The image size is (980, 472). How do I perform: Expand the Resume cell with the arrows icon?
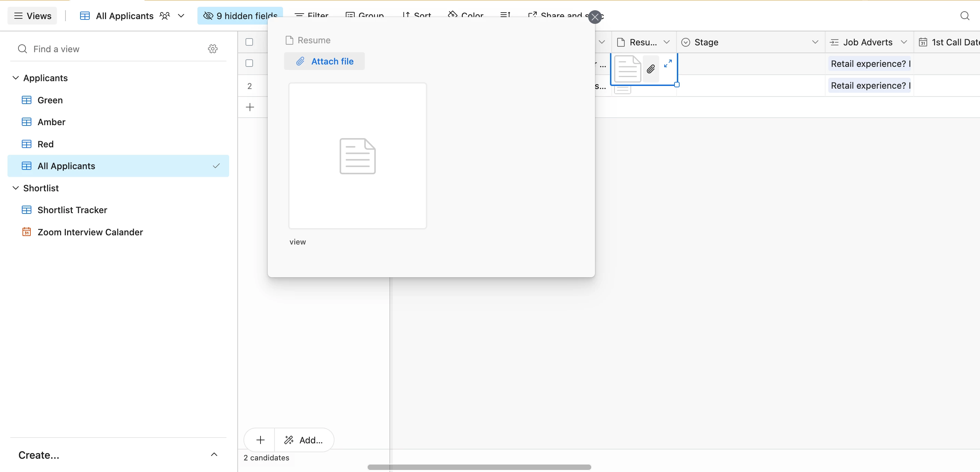coord(668,63)
